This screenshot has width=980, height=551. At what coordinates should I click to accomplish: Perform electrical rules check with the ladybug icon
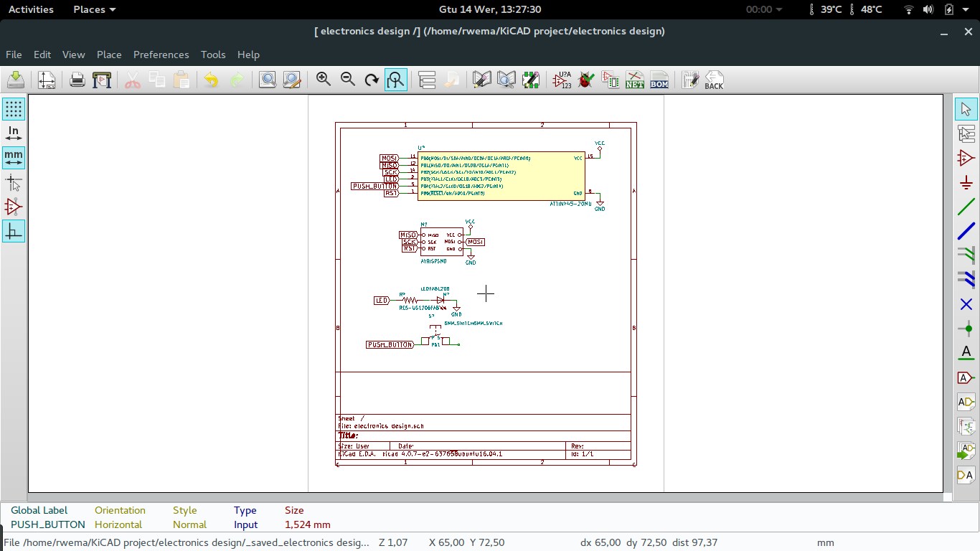[x=586, y=80]
